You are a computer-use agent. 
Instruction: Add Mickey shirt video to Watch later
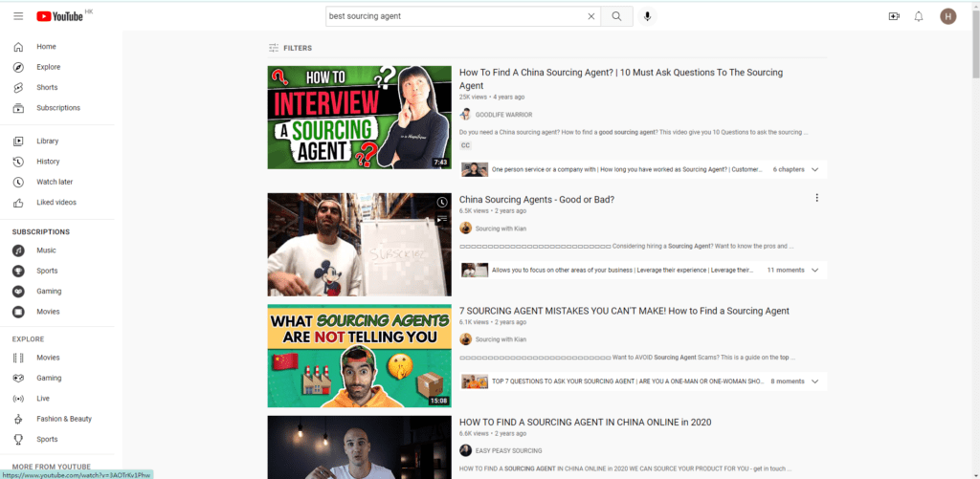coord(441,203)
